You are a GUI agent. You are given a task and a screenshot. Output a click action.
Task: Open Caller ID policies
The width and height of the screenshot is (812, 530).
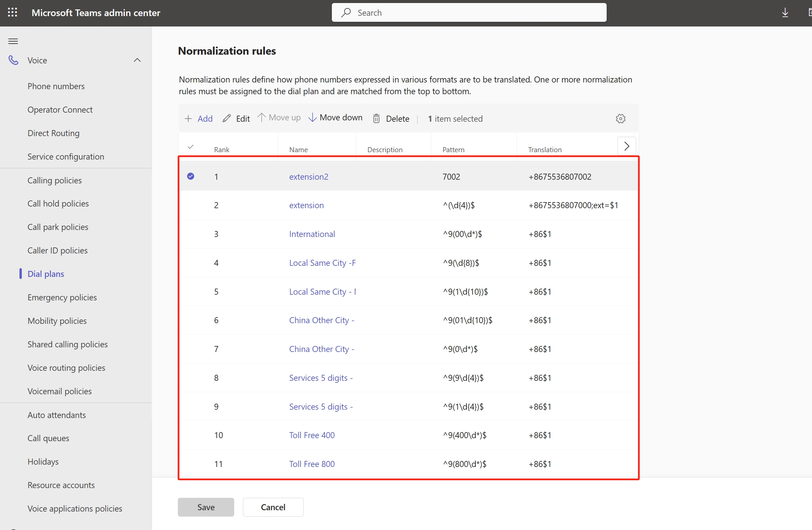[58, 251]
